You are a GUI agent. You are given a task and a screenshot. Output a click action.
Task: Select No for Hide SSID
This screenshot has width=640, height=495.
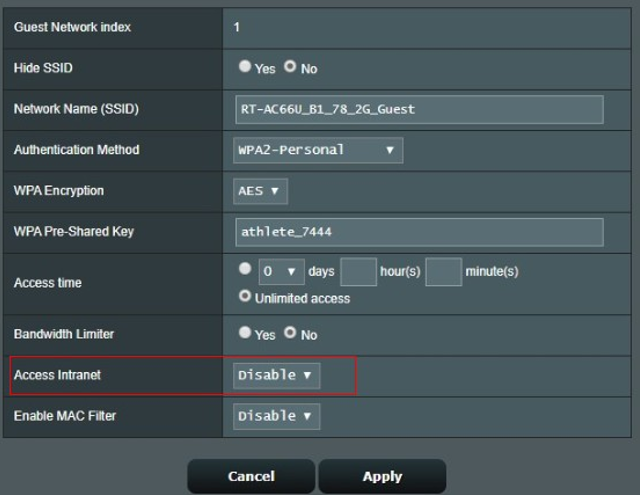click(x=290, y=68)
